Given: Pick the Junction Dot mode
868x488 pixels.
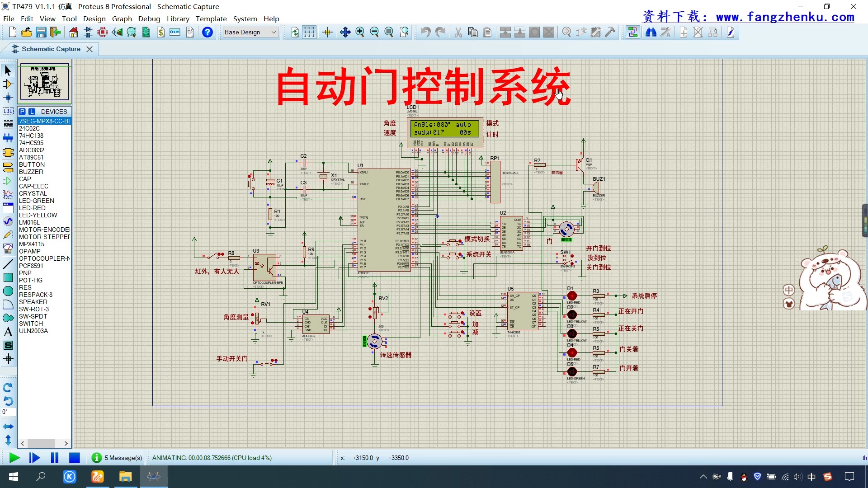Looking at the screenshot, I should tap(8, 98).
